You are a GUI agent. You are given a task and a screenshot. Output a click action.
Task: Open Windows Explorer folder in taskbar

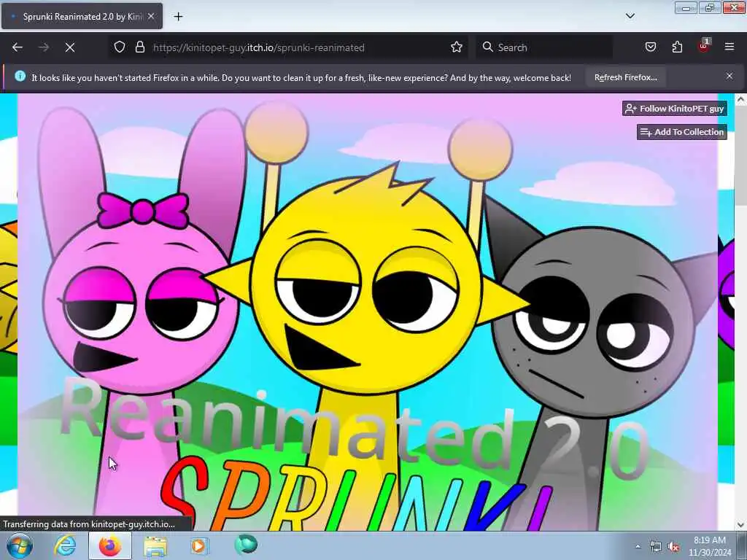pyautogui.click(x=155, y=546)
